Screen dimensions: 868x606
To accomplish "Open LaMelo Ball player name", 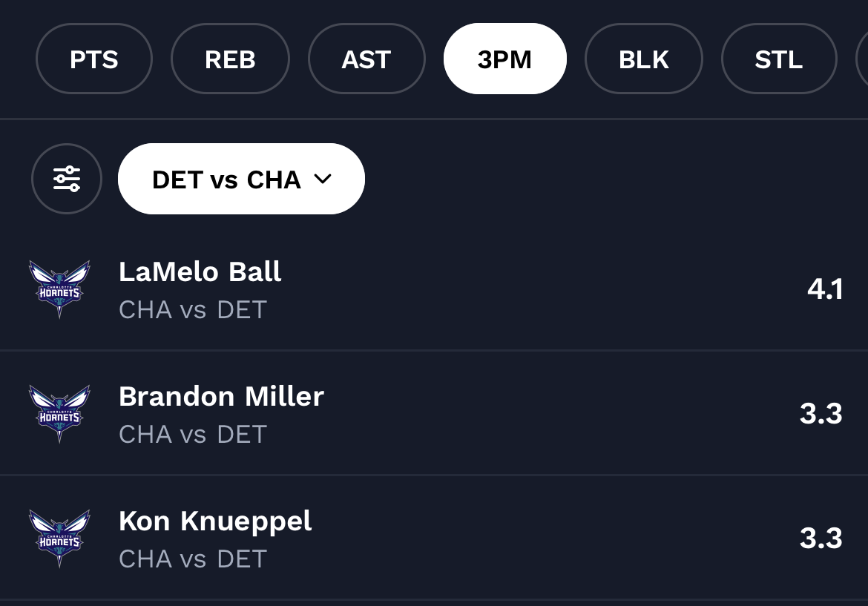I will pyautogui.click(x=200, y=271).
